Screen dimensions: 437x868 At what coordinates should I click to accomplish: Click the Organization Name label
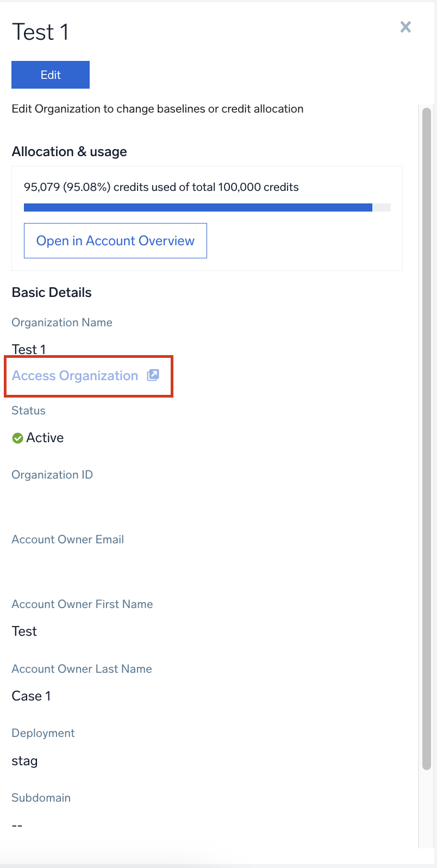point(62,323)
